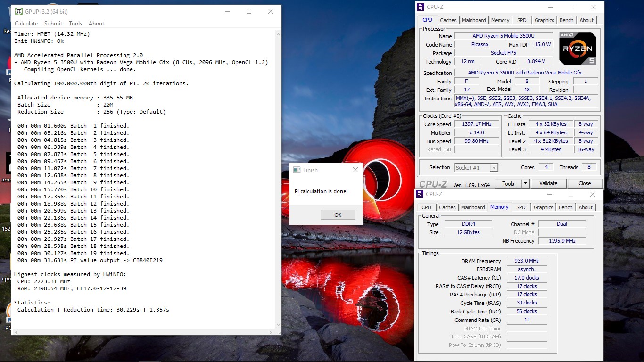Click the memory Size value 12 GBytes

tap(468, 233)
